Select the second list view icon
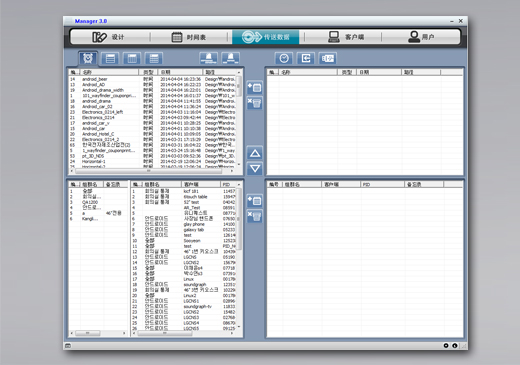Image resolution: width=520 pixels, height=365 pixels. (x=110, y=59)
